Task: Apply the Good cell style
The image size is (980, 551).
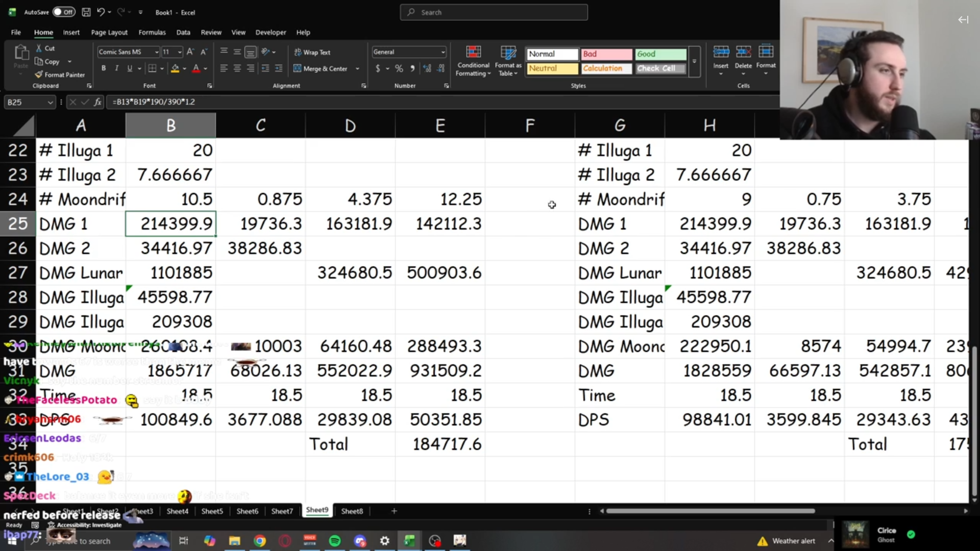Action: click(x=660, y=54)
